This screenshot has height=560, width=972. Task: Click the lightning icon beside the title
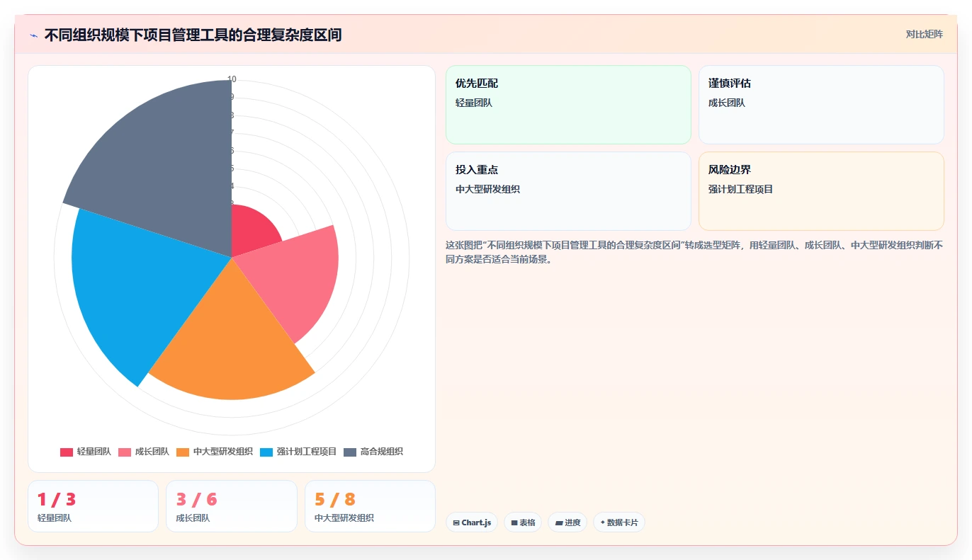click(34, 35)
